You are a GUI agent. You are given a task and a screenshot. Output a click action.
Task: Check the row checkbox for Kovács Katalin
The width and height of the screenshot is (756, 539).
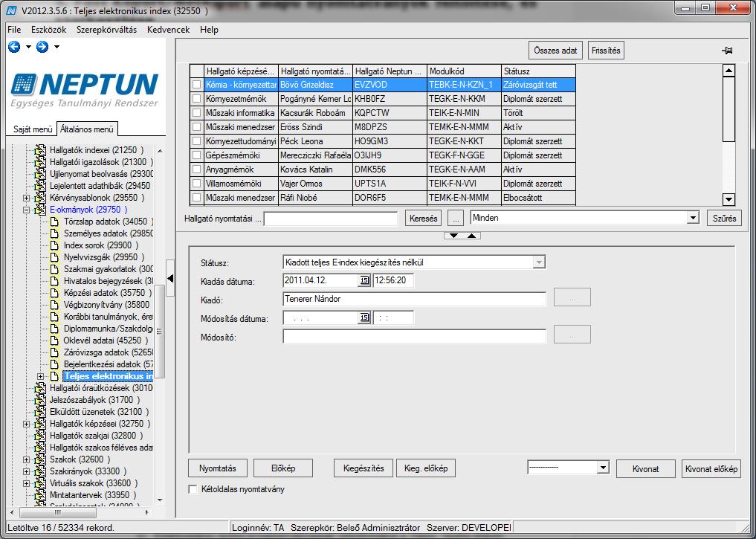pos(197,170)
